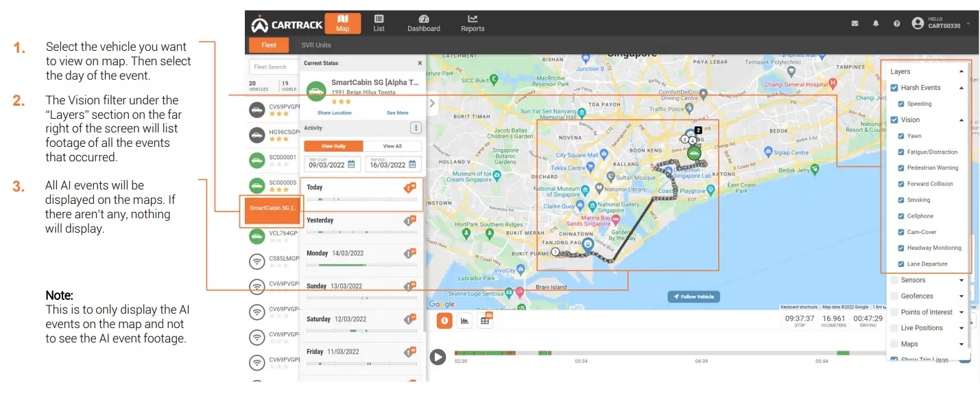
Task: Open the help question mark icon
Action: [896, 23]
